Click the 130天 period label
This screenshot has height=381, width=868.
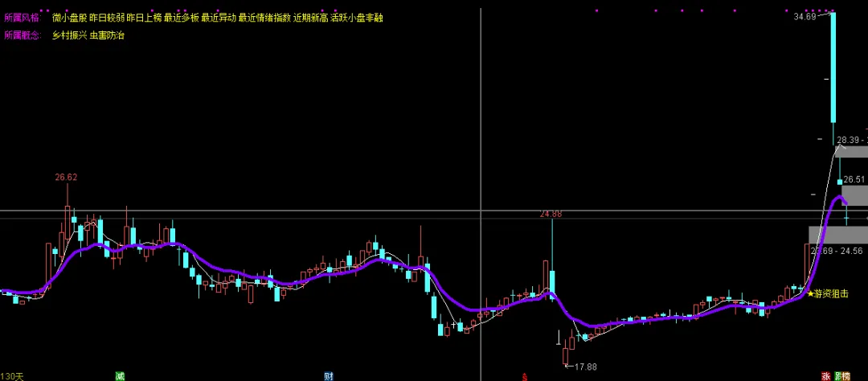[12, 376]
